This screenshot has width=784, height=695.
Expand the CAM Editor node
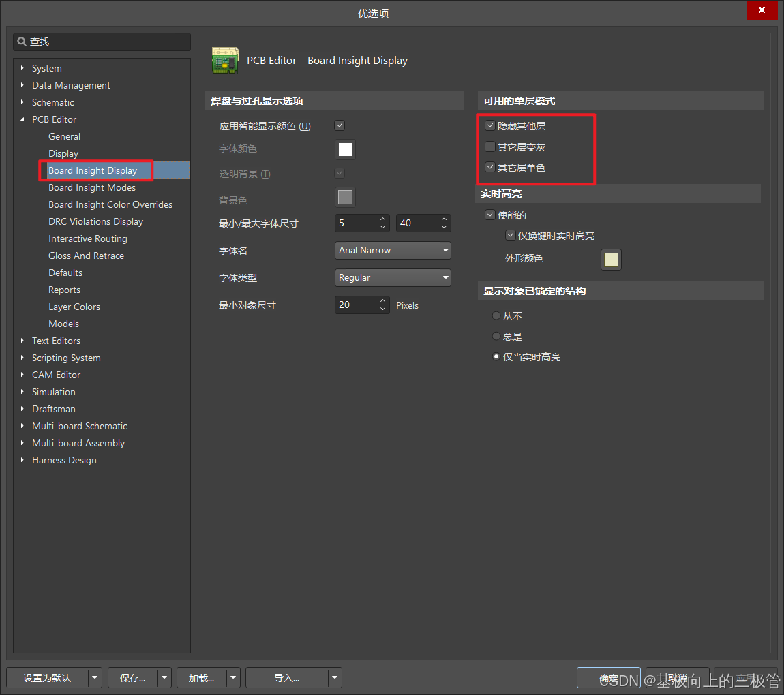coord(22,374)
